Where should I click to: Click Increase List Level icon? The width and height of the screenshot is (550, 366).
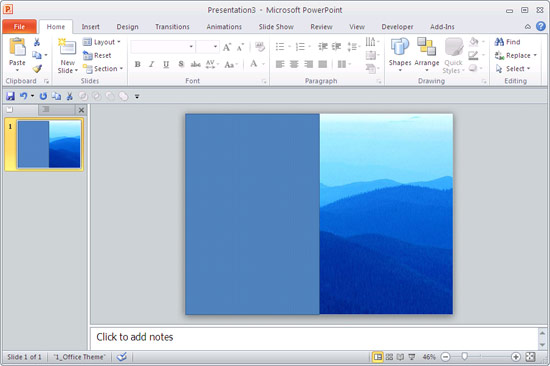pos(336,47)
